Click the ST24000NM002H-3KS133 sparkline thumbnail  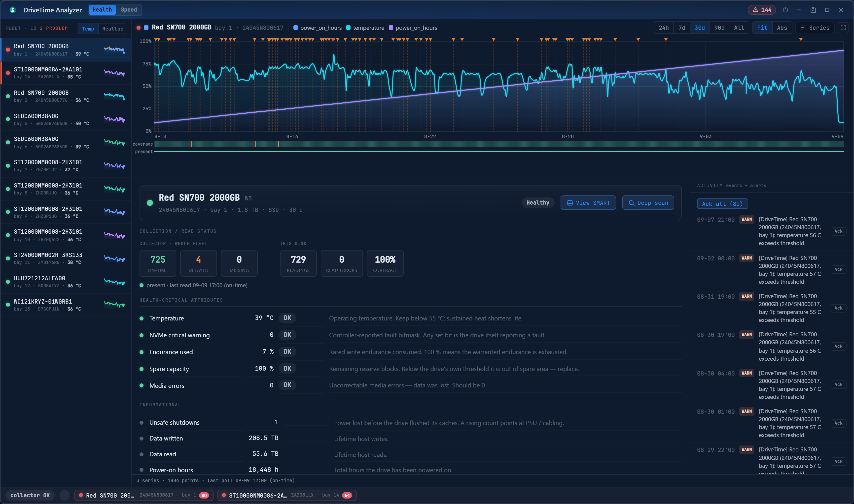click(x=114, y=259)
